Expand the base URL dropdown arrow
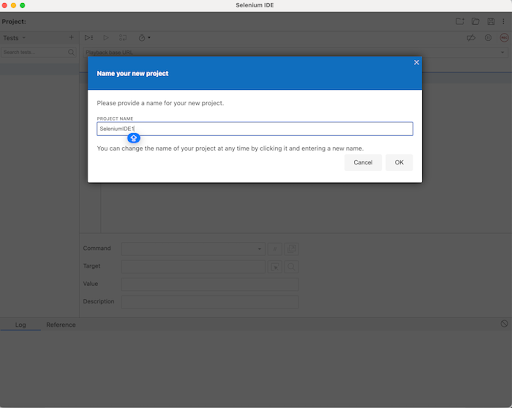The height and width of the screenshot is (408, 512). pos(502,52)
